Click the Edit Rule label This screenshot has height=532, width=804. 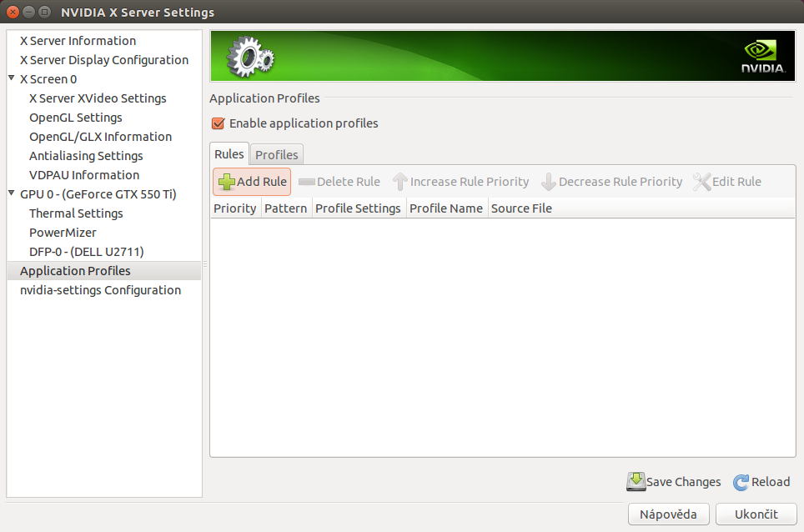click(x=736, y=182)
